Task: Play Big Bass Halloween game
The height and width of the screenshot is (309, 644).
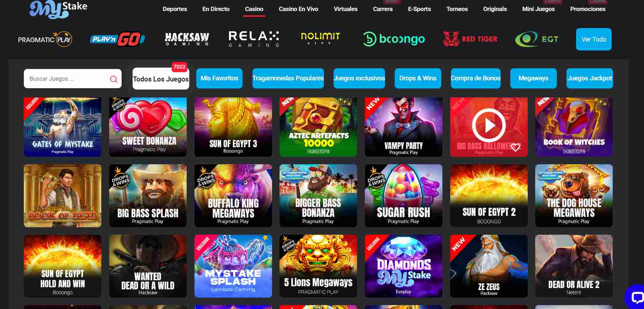Action: coord(489,125)
